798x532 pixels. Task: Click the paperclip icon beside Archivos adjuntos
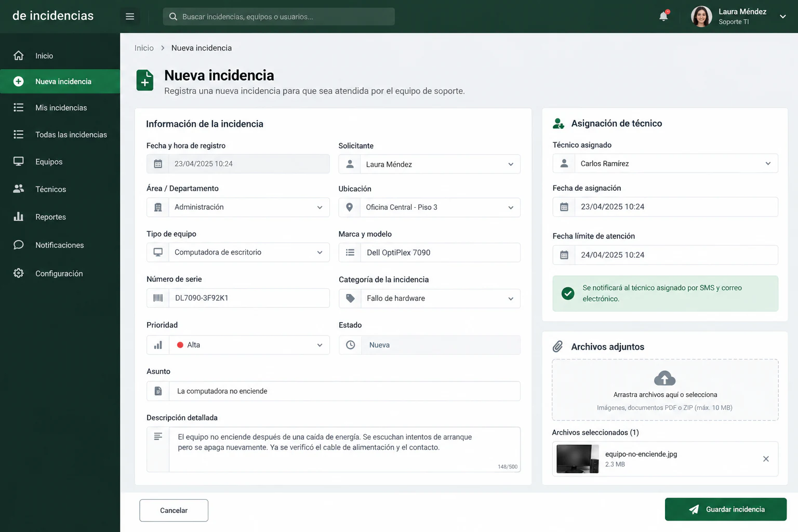click(x=557, y=347)
